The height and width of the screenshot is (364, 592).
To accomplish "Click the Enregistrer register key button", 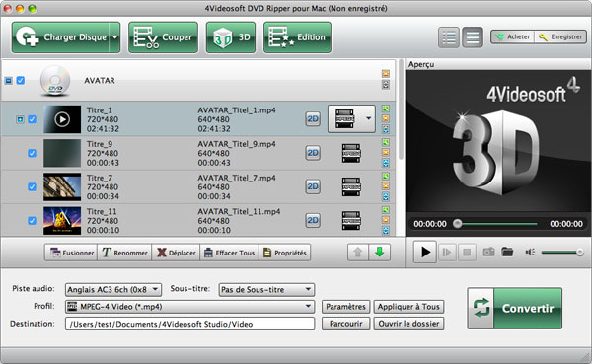I will tap(560, 37).
